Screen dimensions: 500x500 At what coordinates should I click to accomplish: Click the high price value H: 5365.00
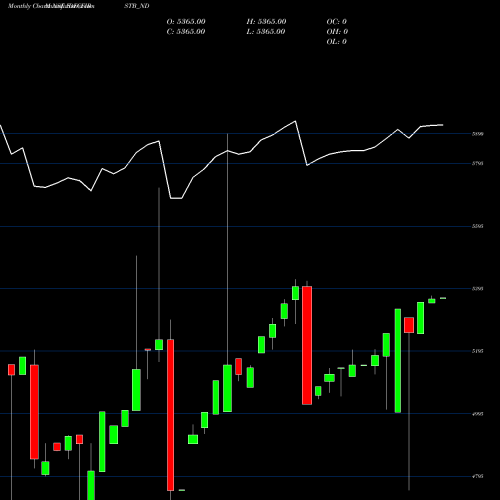tap(266, 22)
